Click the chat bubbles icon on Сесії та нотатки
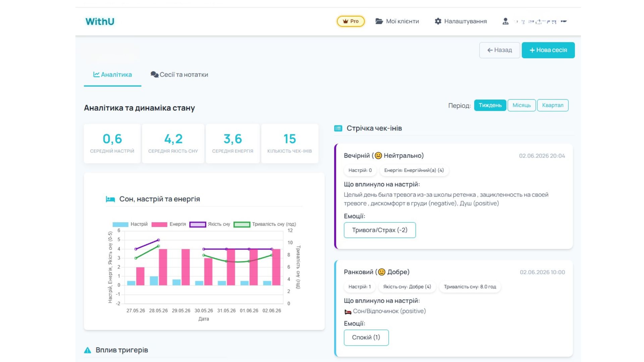The width and height of the screenshot is (644, 362). (154, 74)
